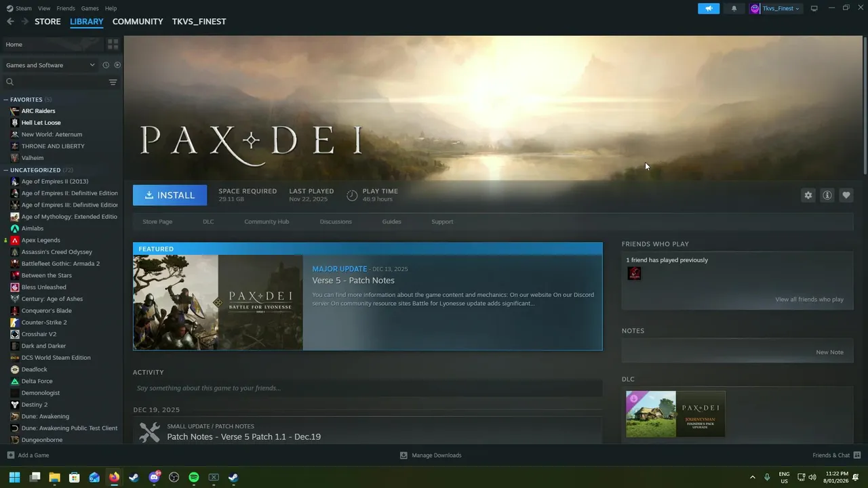The image size is (868, 488).
Task: Open Friends & Chat icon
Action: (857, 455)
